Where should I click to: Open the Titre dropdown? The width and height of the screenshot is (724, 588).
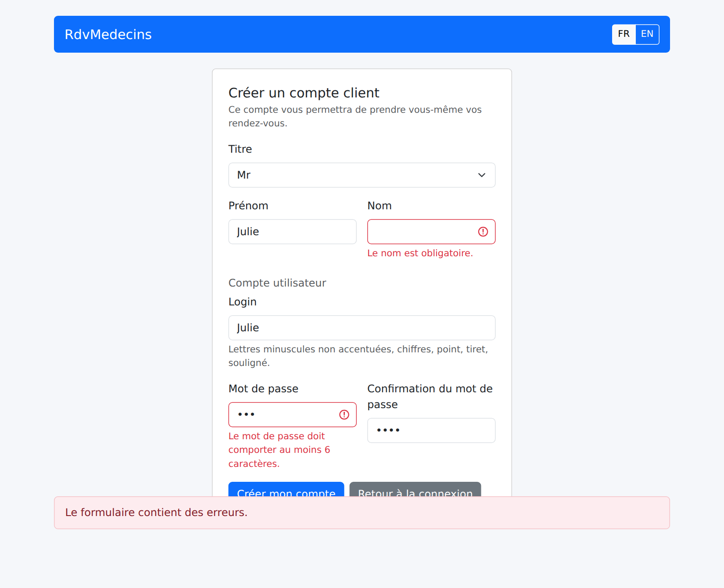tap(362, 175)
